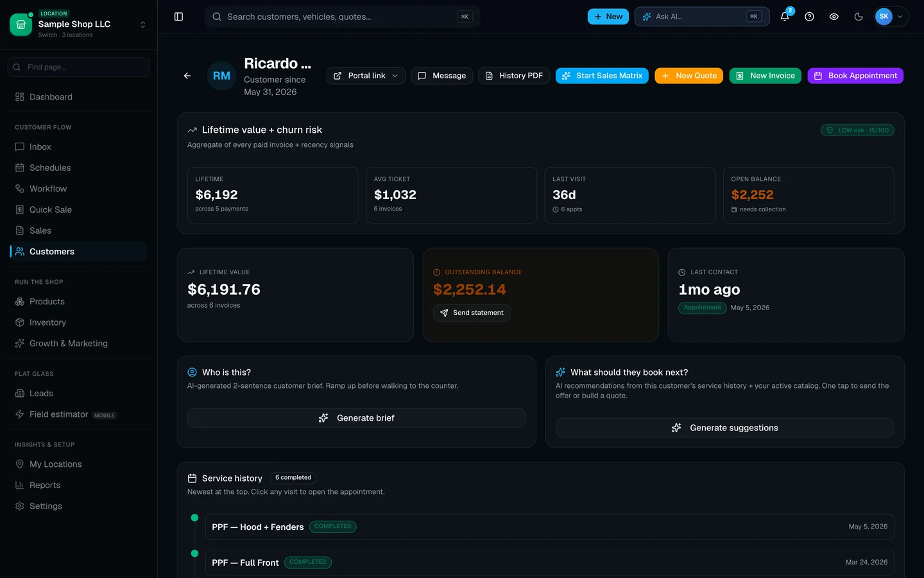Toggle the sidebar collapse icon
Image resolution: width=924 pixels, height=578 pixels.
(x=178, y=17)
